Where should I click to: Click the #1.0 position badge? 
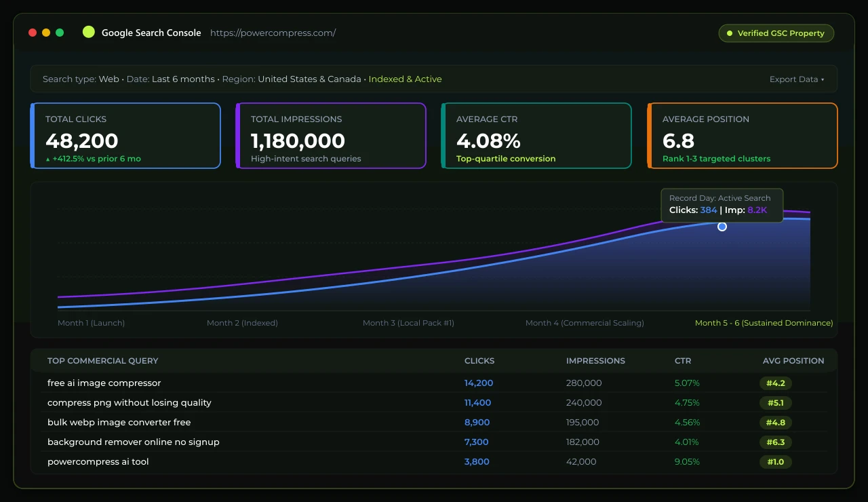[x=776, y=462]
